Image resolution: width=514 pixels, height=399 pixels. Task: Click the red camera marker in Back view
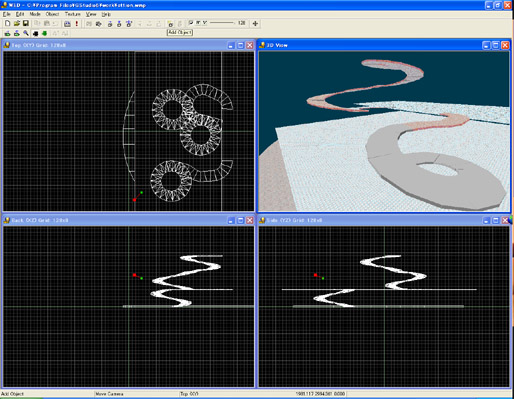(x=134, y=275)
